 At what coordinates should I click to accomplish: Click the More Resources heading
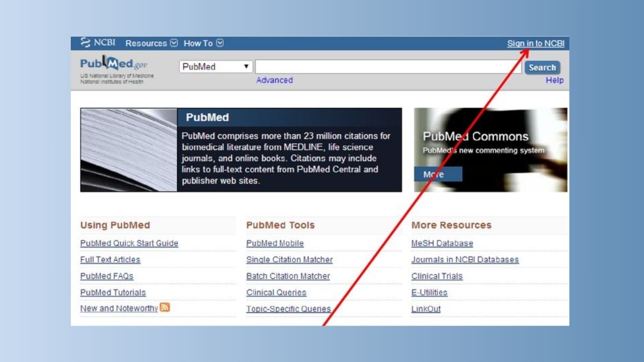point(451,225)
